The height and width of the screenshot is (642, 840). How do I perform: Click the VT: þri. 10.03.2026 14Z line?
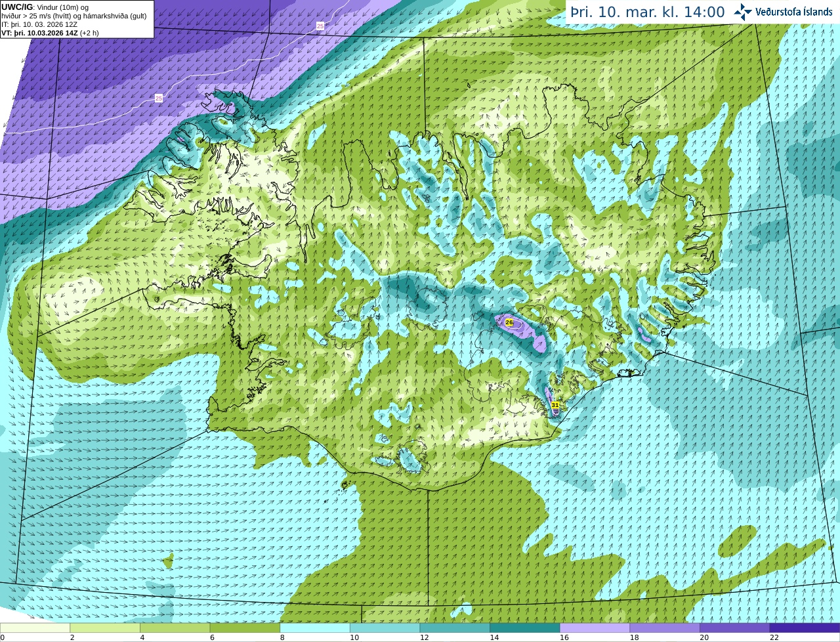(50, 33)
